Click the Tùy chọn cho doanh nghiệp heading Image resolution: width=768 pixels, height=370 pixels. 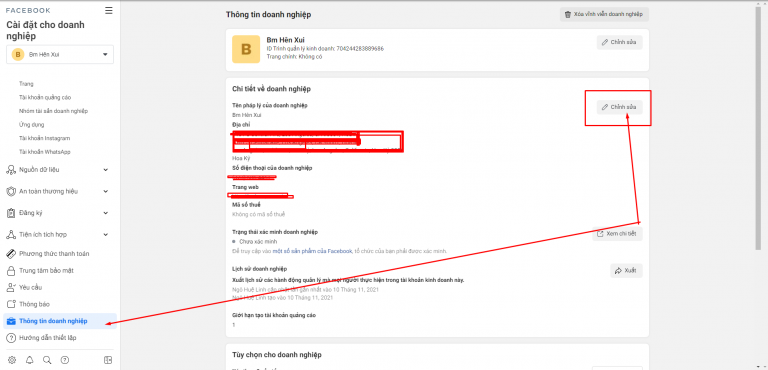click(277, 354)
